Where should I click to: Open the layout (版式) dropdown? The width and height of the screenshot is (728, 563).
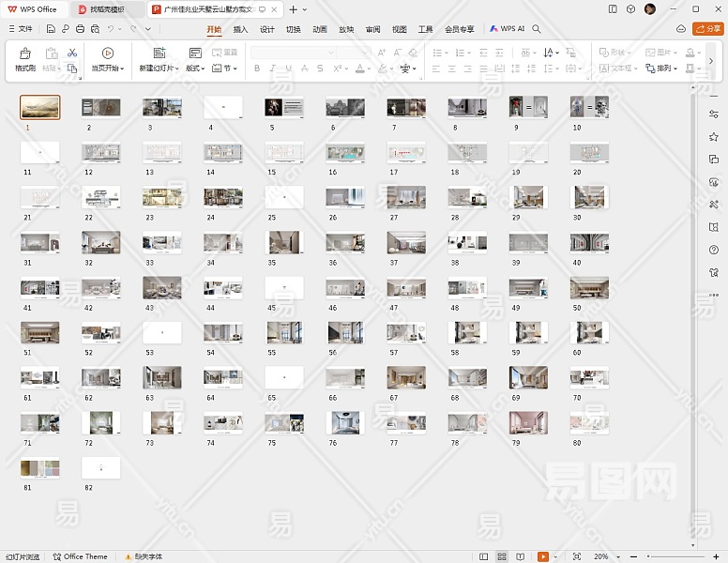195,68
